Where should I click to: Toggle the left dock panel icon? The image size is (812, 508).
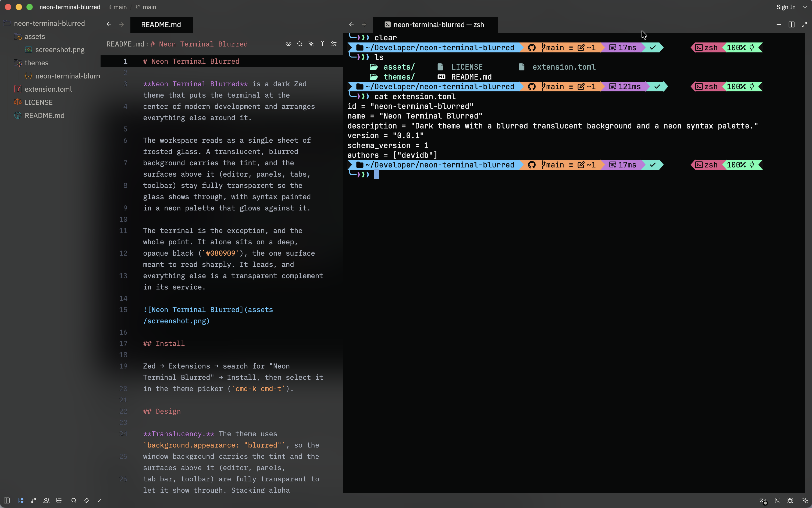(x=7, y=500)
